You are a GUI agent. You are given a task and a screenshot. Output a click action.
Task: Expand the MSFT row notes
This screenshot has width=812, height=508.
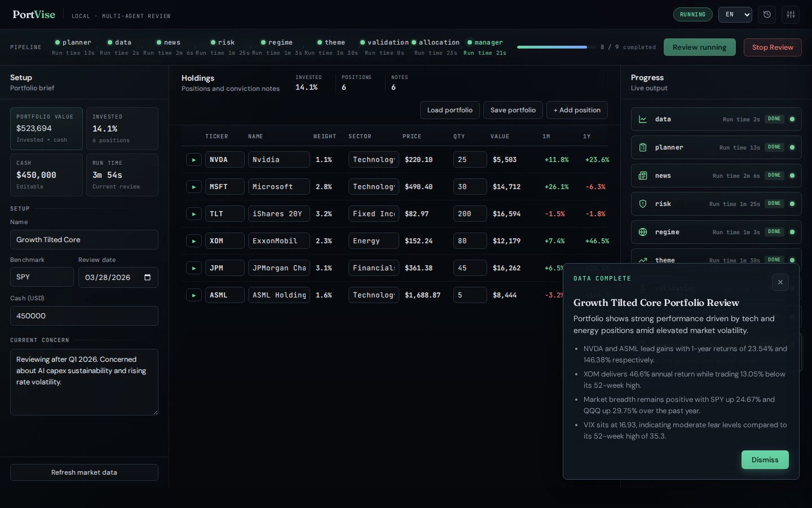click(194, 187)
